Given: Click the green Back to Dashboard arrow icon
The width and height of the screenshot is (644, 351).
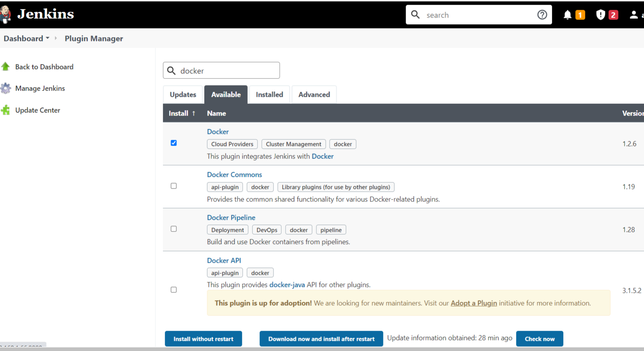Looking at the screenshot, I should click(x=5, y=67).
